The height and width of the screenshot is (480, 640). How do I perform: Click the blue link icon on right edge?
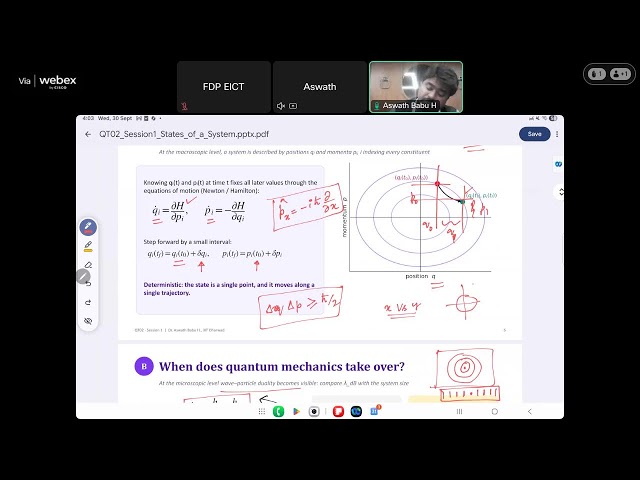(558, 164)
